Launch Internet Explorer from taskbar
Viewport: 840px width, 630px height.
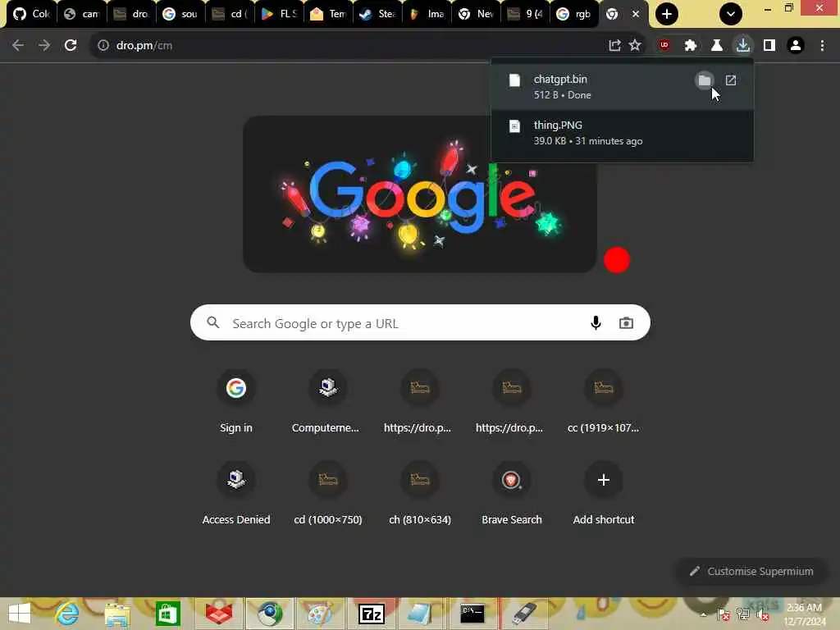pyautogui.click(x=67, y=614)
